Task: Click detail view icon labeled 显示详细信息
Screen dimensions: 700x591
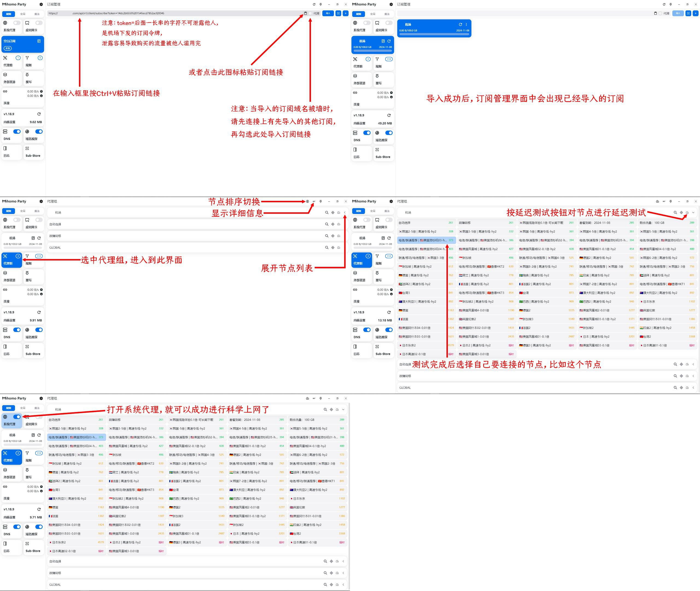Action: (x=314, y=201)
